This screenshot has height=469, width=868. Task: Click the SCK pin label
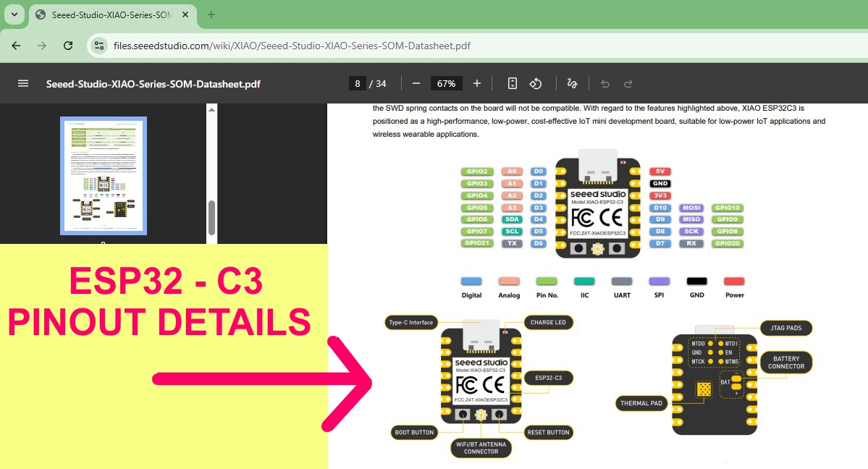[691, 232]
